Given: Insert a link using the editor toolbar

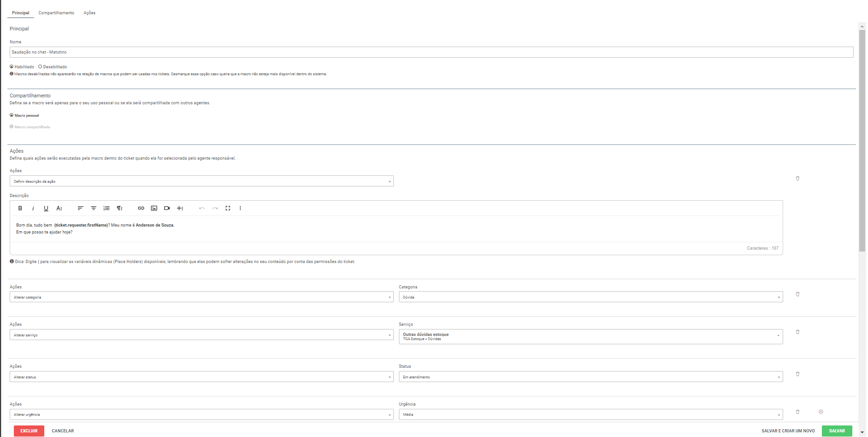Looking at the screenshot, I should pyautogui.click(x=141, y=208).
